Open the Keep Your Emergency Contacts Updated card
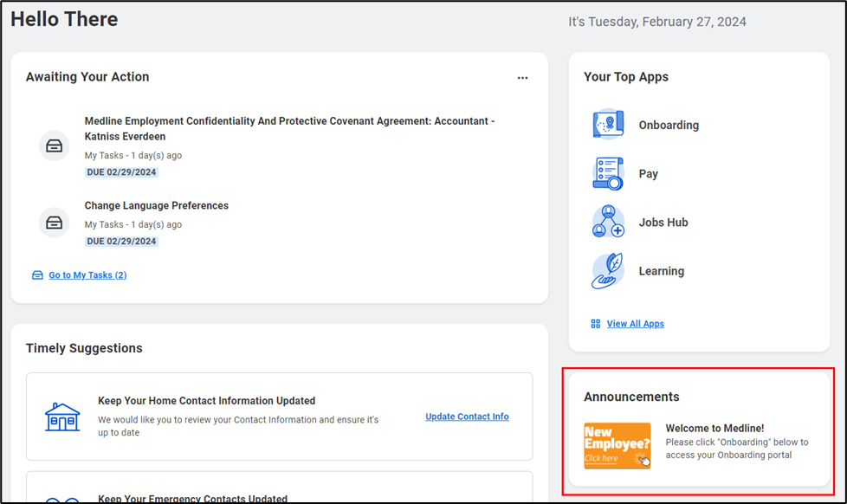The height and width of the screenshot is (504, 847). click(192, 498)
